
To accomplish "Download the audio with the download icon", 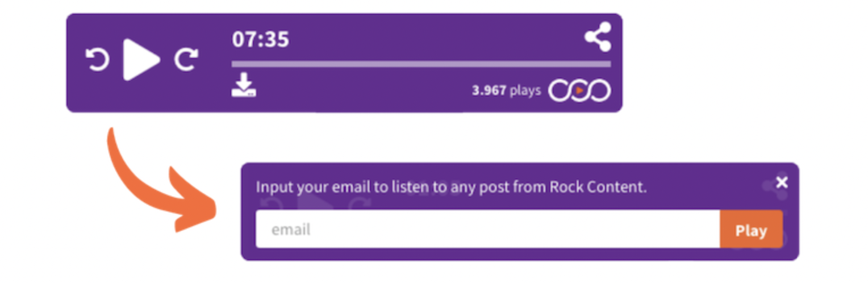I will [244, 85].
